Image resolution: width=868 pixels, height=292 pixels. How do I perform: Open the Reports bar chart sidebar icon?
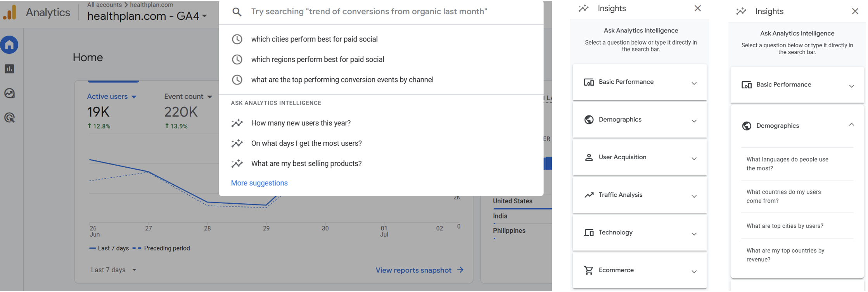[x=9, y=69]
